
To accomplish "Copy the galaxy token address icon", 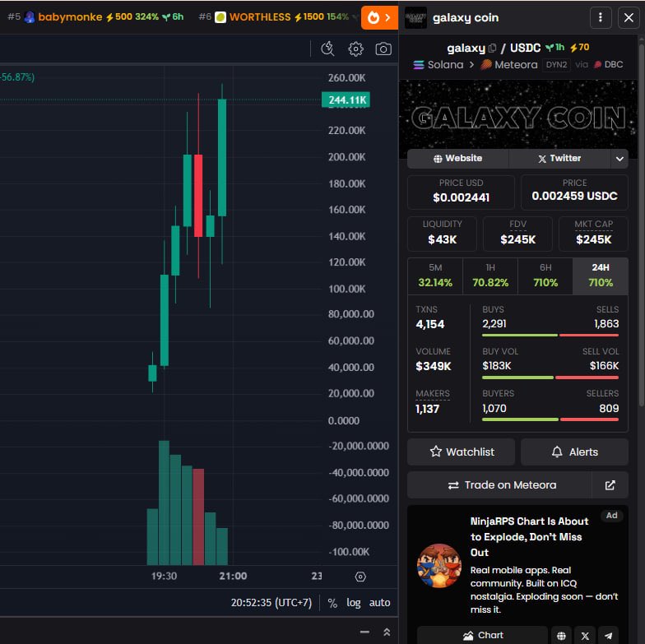I will (492, 48).
